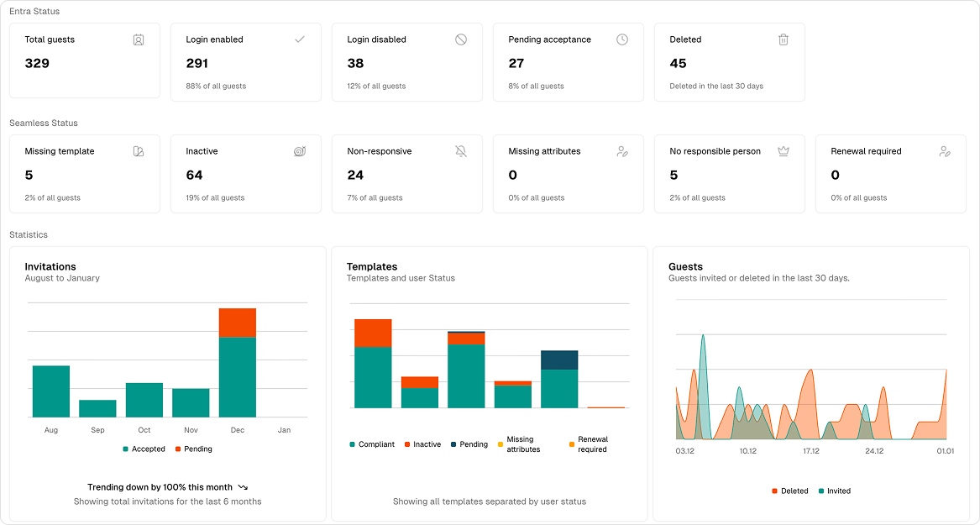
Task: Click the blocked icon on Login disabled card
Action: (461, 39)
